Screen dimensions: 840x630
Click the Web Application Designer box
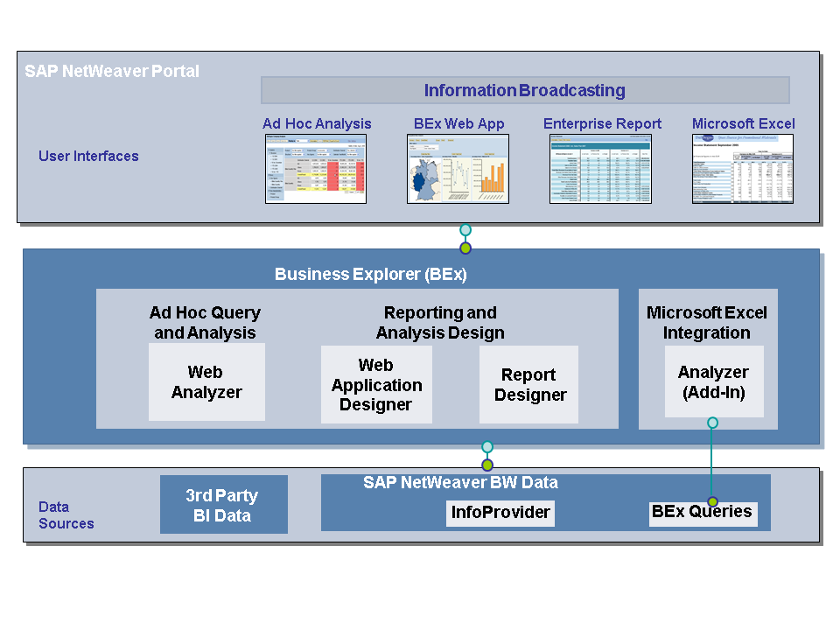tap(376, 385)
